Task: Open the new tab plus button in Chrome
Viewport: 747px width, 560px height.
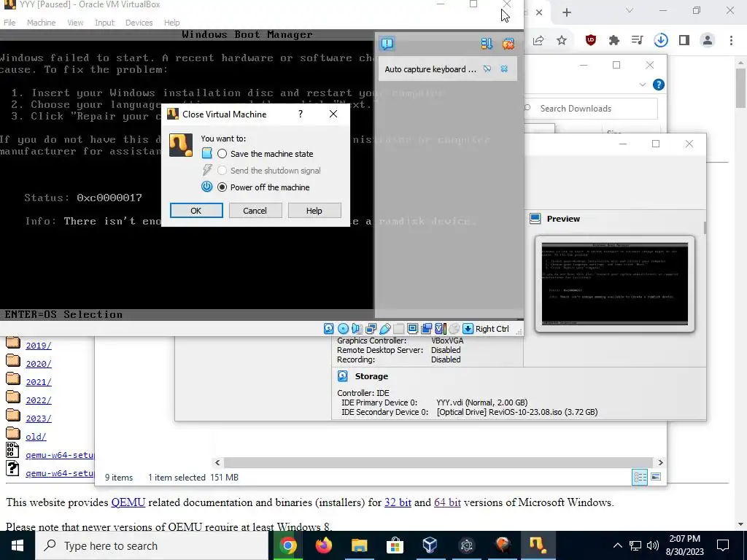Action: click(x=566, y=12)
